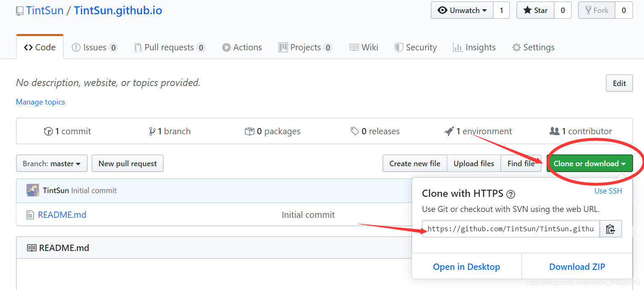This screenshot has width=644, height=290.
Task: Click the Fork button
Action: (x=597, y=10)
